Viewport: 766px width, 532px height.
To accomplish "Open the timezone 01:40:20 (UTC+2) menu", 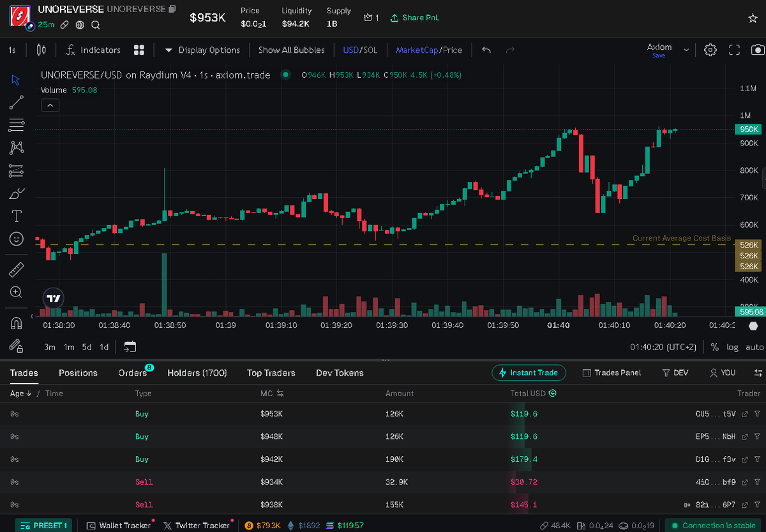I will click(x=663, y=347).
